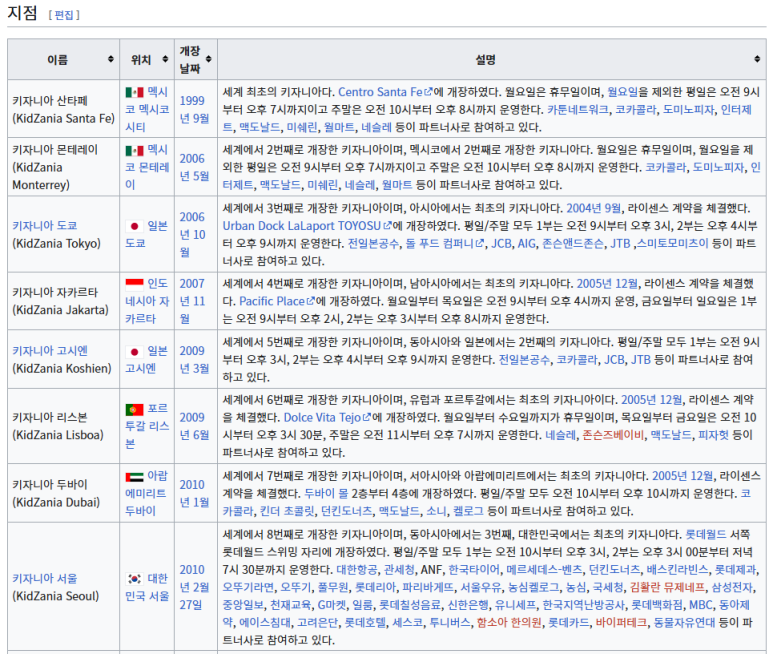Click Mexico flag in Santa Fe row
This screenshot has height=654, width=773.
[x=134, y=92]
